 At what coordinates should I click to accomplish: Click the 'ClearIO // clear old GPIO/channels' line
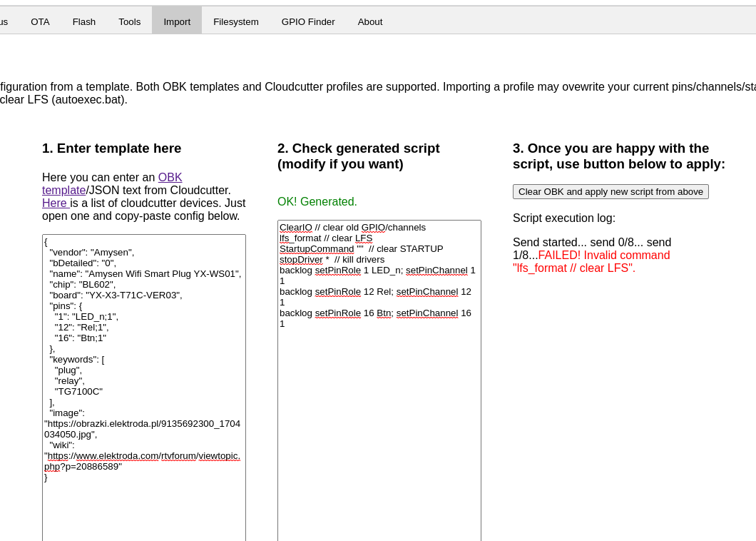pyautogui.click(x=352, y=227)
